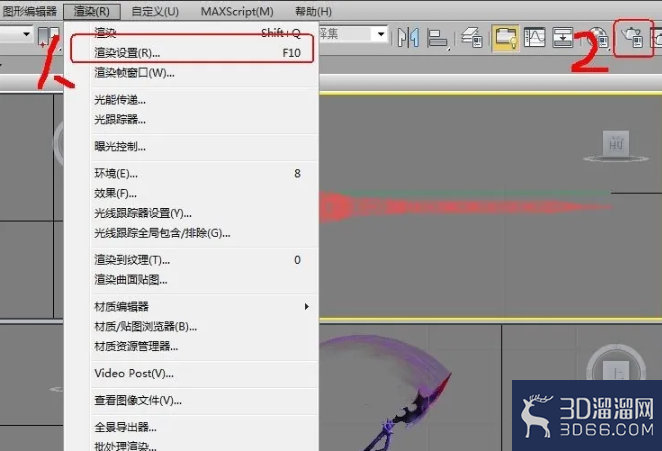662x451 pixels.
Task: Click the Render Setup teapot icon
Action: (x=632, y=37)
